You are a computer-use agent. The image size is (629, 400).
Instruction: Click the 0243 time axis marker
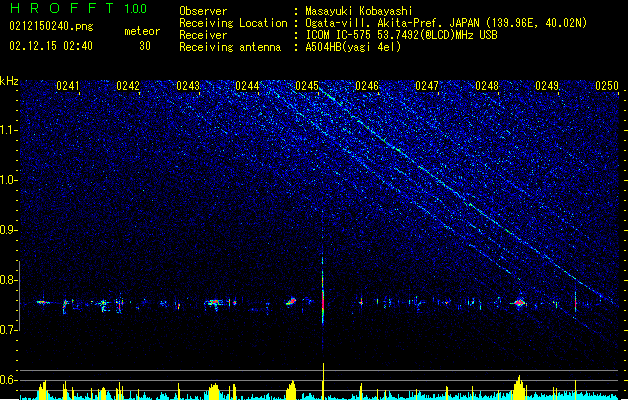(x=188, y=86)
